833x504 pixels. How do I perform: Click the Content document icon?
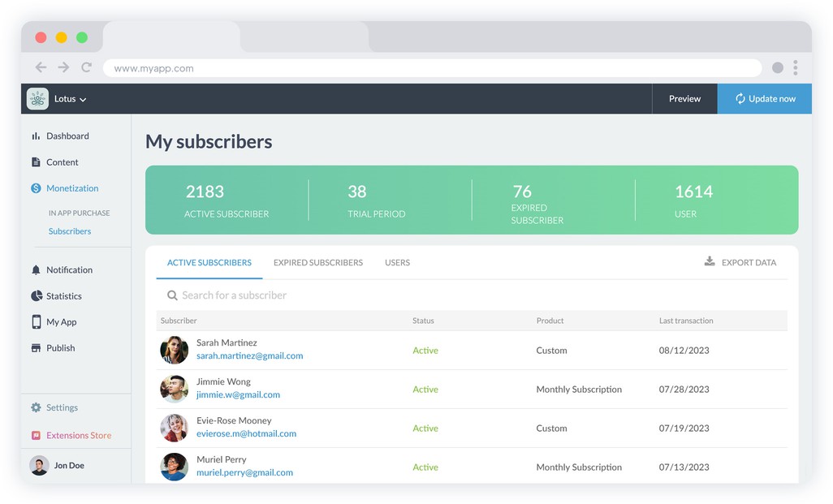pyautogui.click(x=36, y=162)
